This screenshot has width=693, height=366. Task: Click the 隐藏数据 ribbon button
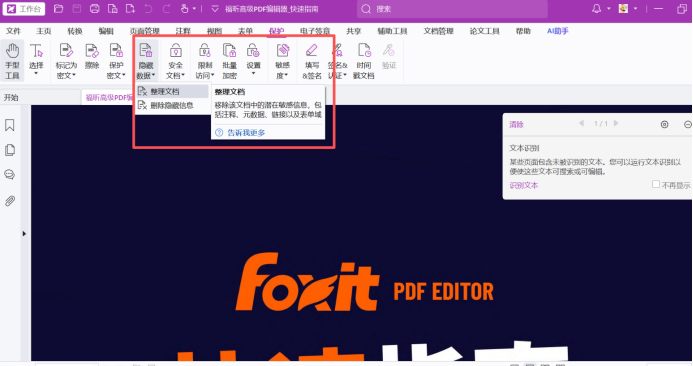(146, 61)
